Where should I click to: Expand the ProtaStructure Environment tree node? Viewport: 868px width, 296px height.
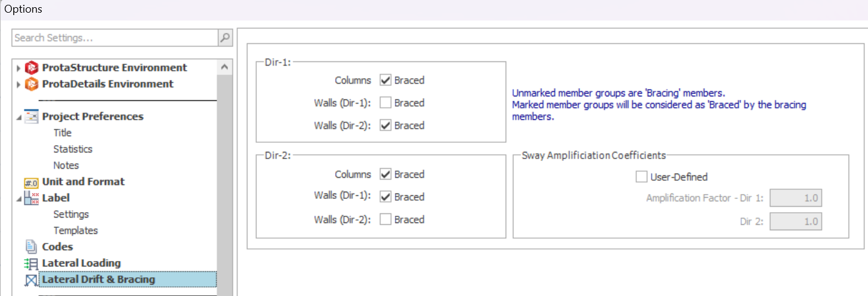(18, 68)
